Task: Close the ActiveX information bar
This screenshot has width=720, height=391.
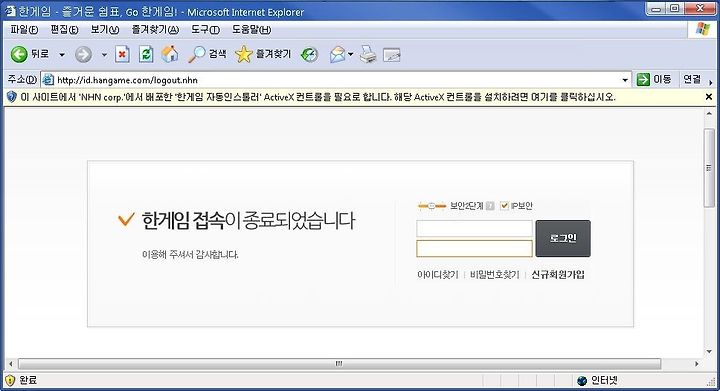Action: pyautogui.click(x=709, y=97)
